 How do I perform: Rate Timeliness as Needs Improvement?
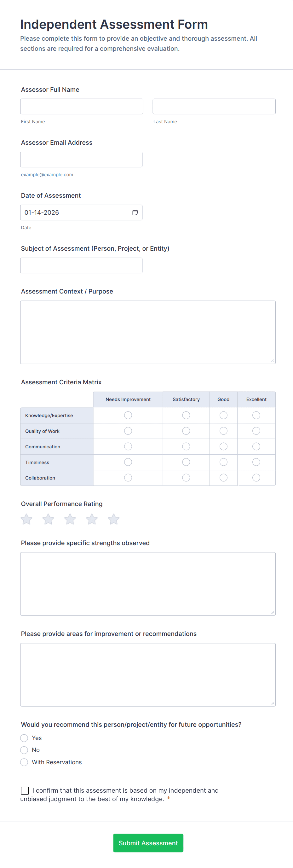(128, 462)
